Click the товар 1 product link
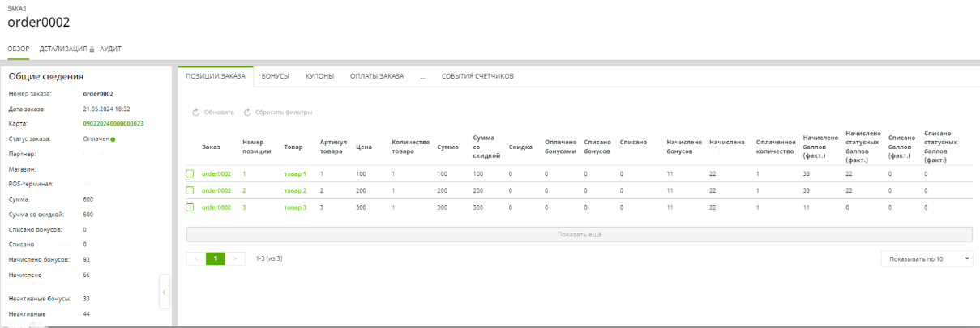 coord(295,174)
